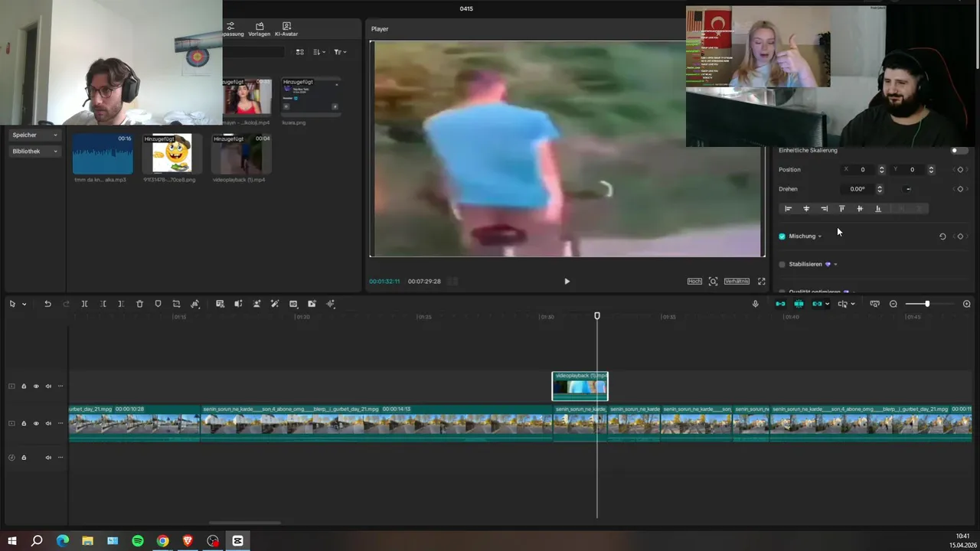Zoom in the timeline

coord(966,304)
